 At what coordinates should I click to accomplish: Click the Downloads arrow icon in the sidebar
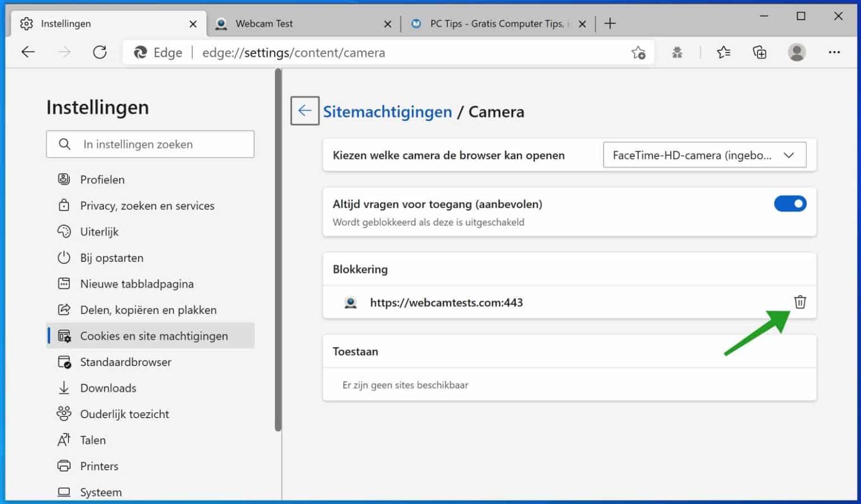(x=64, y=388)
